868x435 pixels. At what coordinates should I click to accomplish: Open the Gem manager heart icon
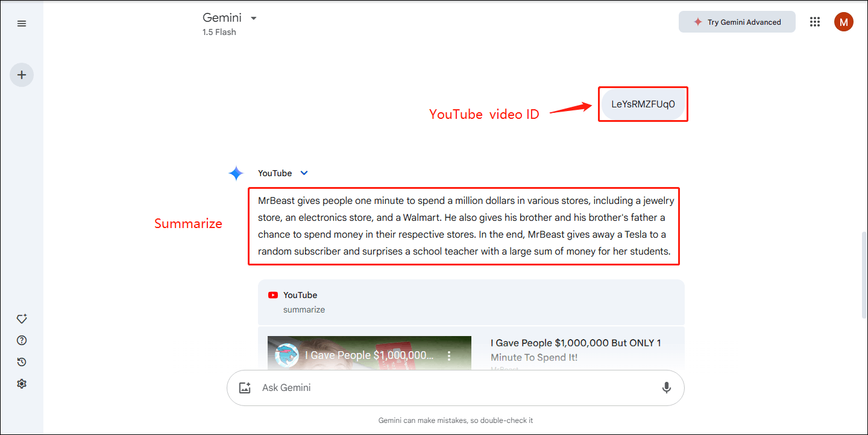22,319
